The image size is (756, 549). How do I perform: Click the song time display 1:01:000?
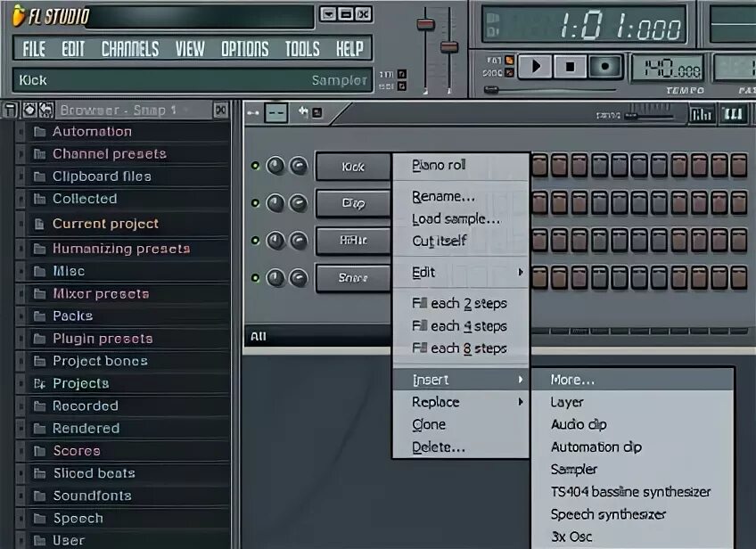(x=585, y=25)
